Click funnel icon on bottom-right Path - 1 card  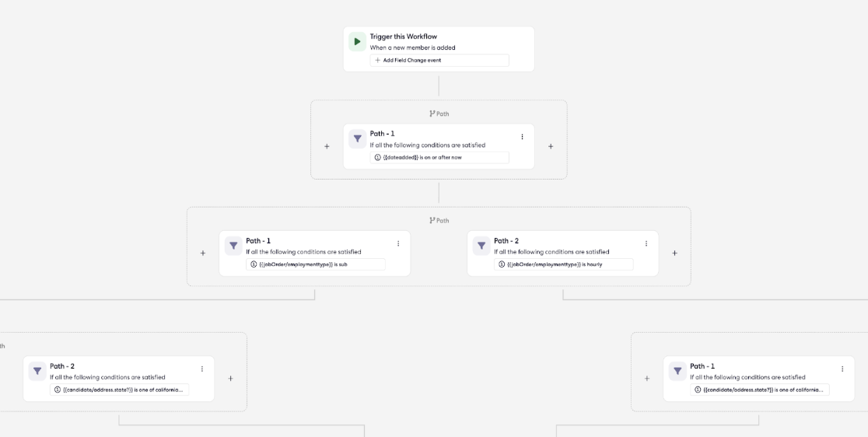tap(677, 371)
